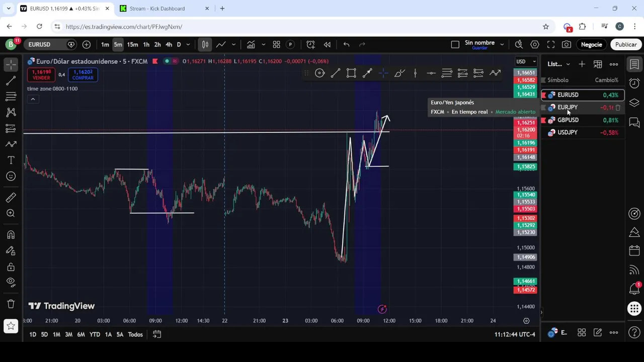The width and height of the screenshot is (644, 362).
Task: Click the trash icon to remove drawings
Action: coord(11,304)
